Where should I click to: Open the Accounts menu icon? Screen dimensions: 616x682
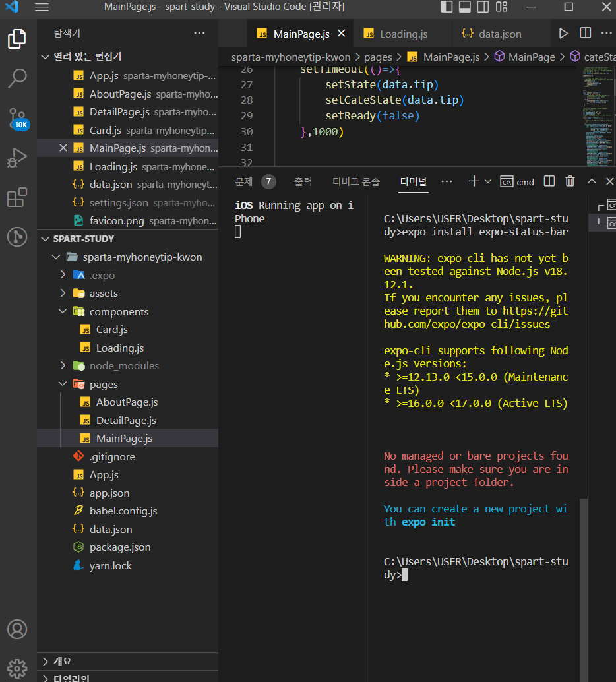(x=17, y=629)
